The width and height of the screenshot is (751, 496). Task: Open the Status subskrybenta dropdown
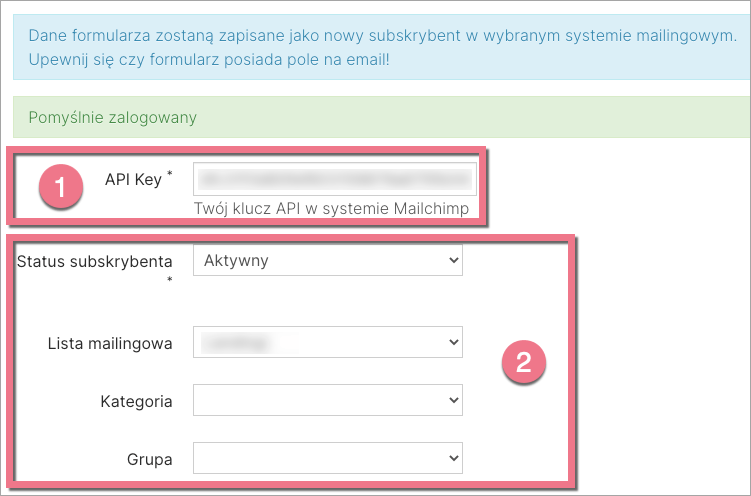[327, 261]
